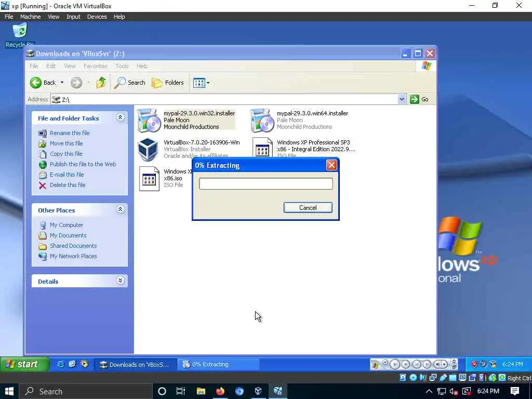This screenshot has width=532, height=399.
Task: Click Next track on Media Player toolbar
Action: pyautogui.click(x=427, y=364)
